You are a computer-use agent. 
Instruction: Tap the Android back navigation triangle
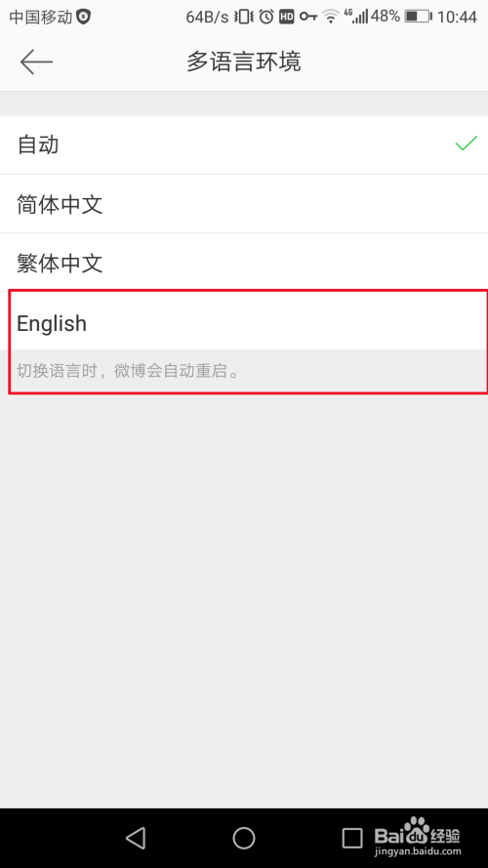pyautogui.click(x=136, y=838)
